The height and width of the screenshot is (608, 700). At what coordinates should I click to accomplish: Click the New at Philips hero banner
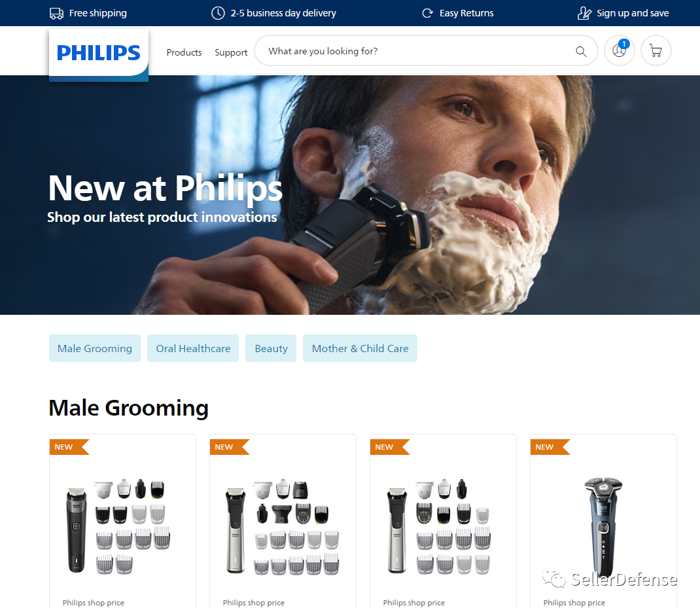pyautogui.click(x=350, y=195)
